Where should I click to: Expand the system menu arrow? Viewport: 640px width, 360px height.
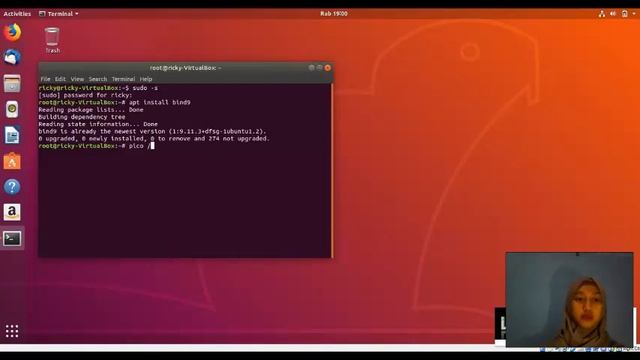click(634, 13)
